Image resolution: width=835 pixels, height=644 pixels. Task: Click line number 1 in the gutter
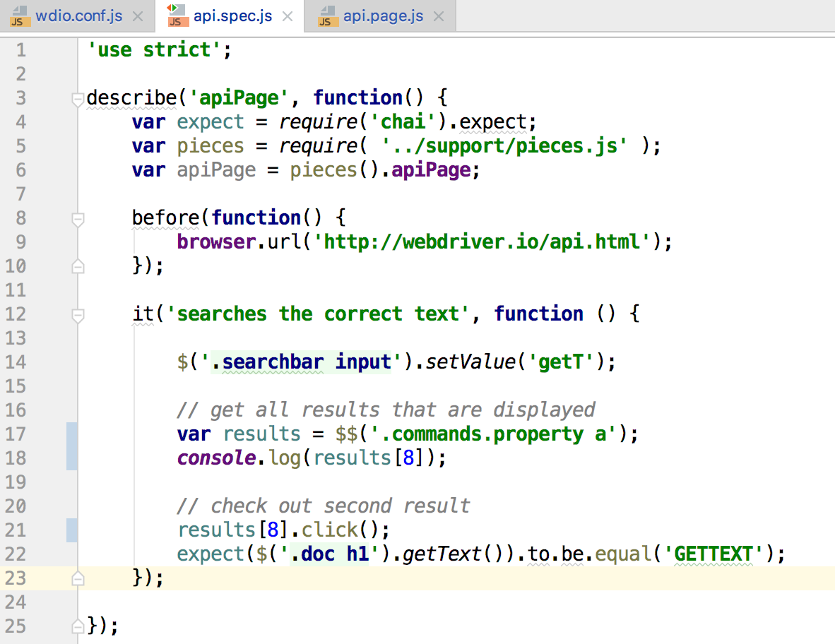tap(20, 50)
